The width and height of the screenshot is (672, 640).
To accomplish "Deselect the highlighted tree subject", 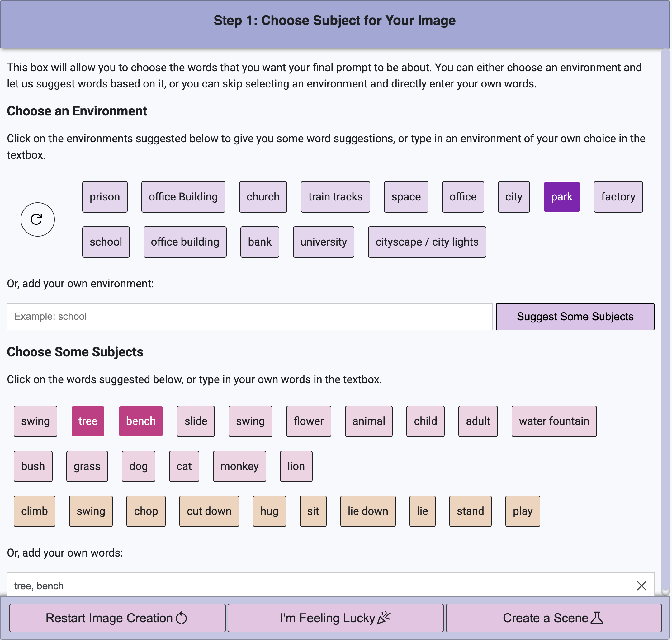I will (88, 421).
